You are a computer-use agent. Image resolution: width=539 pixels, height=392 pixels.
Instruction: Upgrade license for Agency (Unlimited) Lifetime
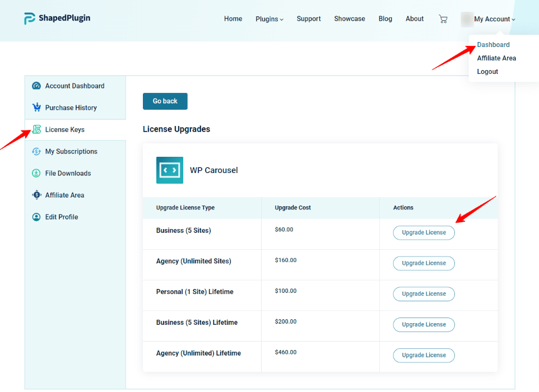coord(424,355)
